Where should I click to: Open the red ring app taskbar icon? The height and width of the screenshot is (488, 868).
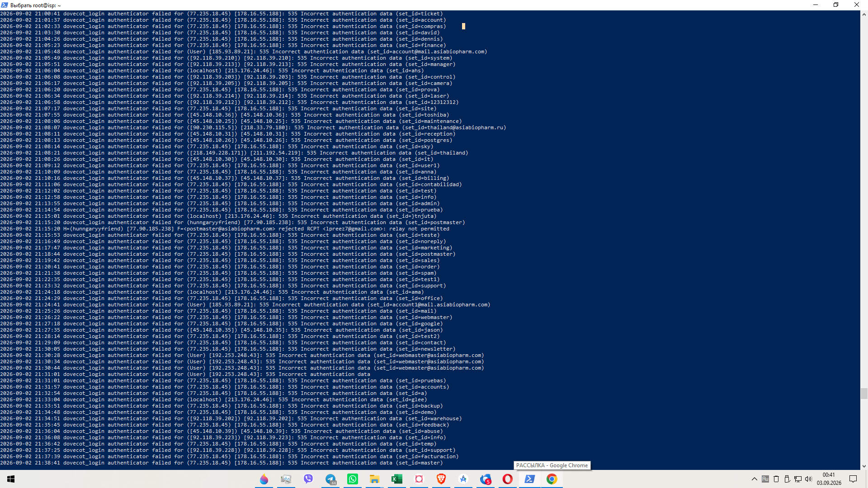(x=419, y=479)
